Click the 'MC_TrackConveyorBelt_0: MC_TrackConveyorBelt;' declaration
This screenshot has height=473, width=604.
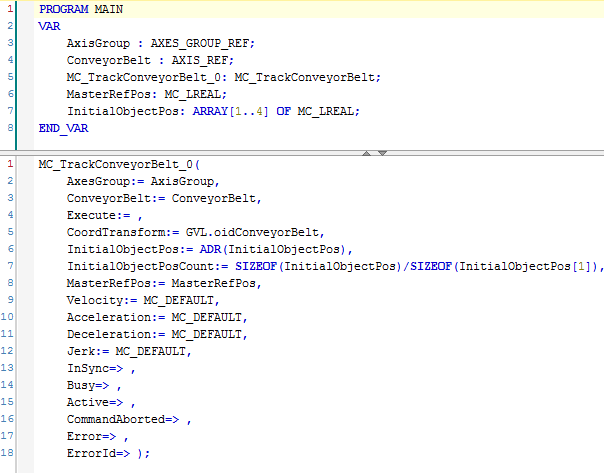tap(223, 77)
